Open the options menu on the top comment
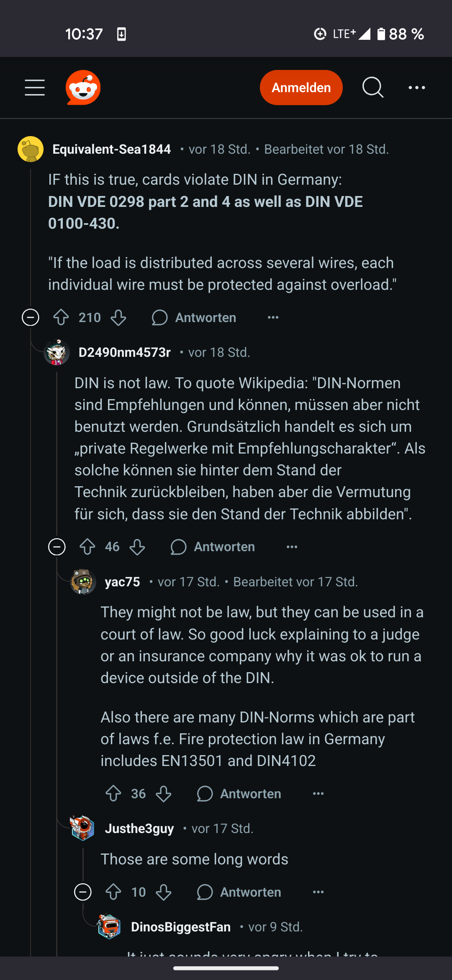452x980 pixels. (x=272, y=317)
